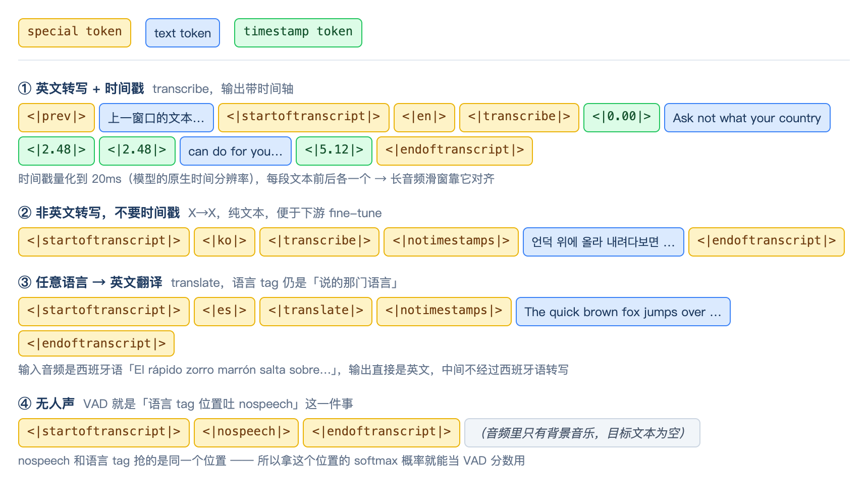Select the note starting "nospeech 和语言 tag 抢的是同一个位置"

coord(272,461)
